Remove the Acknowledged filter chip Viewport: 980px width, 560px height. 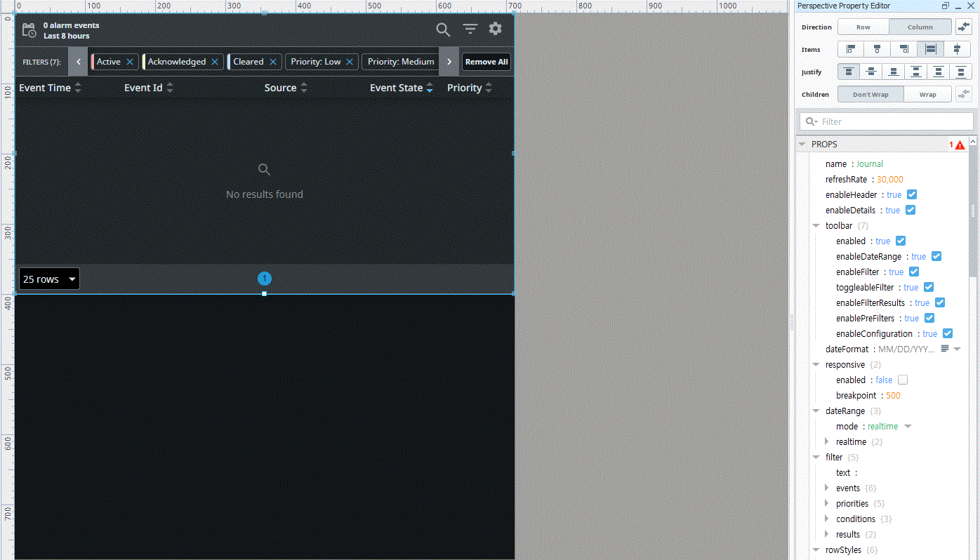215,62
